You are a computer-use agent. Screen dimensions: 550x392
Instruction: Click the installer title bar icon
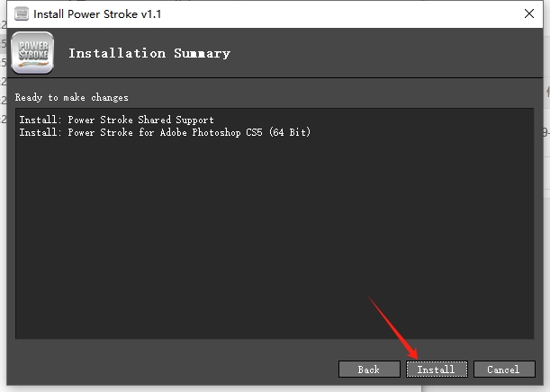pyautogui.click(x=22, y=14)
